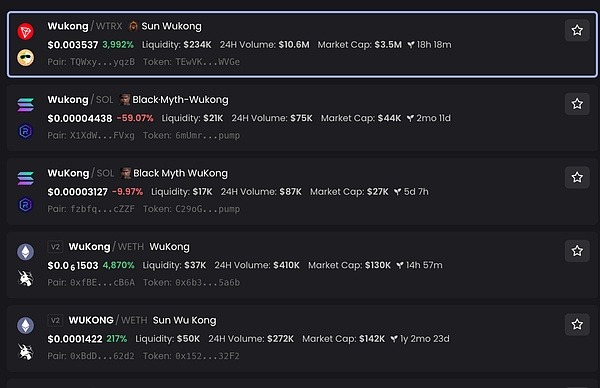Click Uniswap unicorn icon on Sun Wu Kong row
The height and width of the screenshot is (388, 600).
click(26, 352)
